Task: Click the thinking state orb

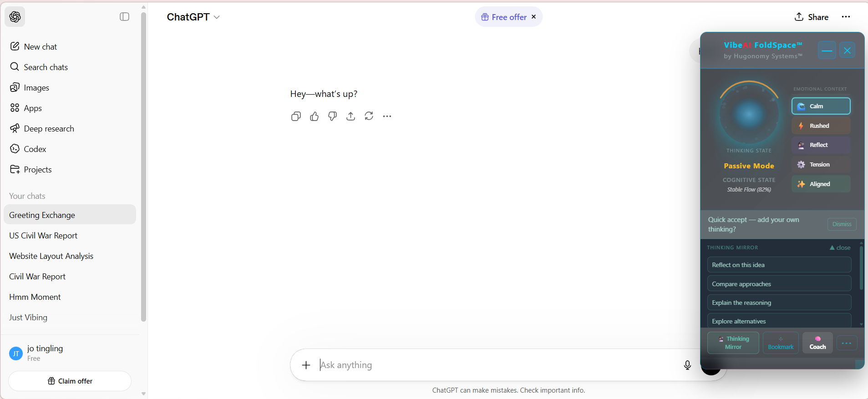Action: (x=749, y=114)
